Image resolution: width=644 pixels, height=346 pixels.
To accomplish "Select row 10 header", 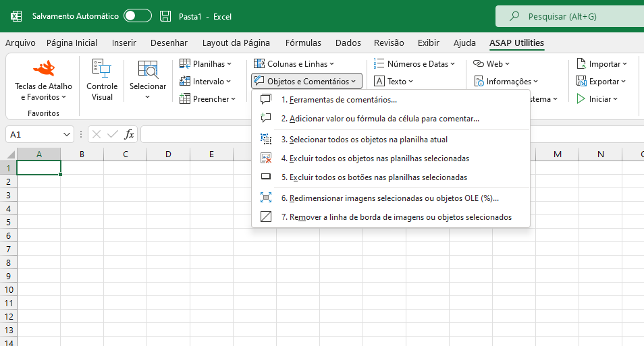I will coord(8,290).
